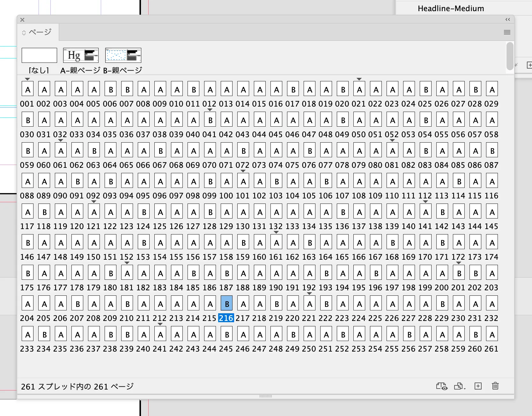The height and width of the screenshot is (416, 532).
Task: Select page 174 thumbnail
Action: 492,242
